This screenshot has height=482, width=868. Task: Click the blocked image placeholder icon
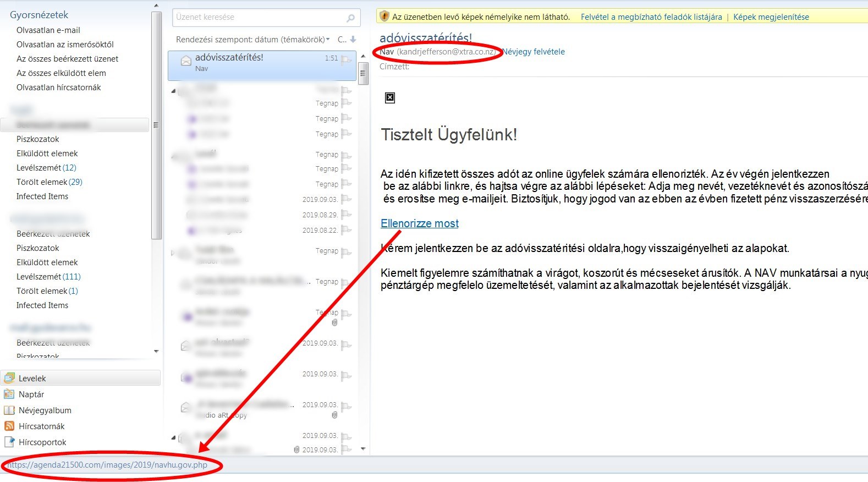point(390,98)
